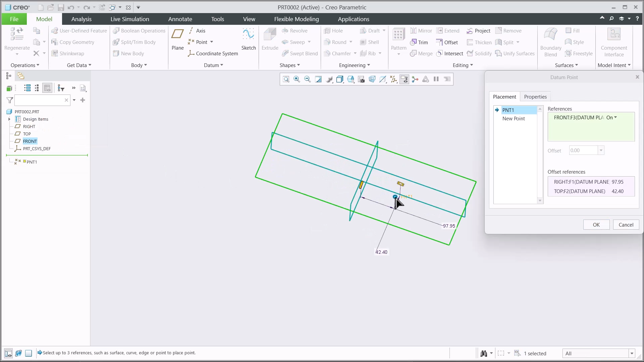
Task: Open the File menu
Action: coord(14,19)
